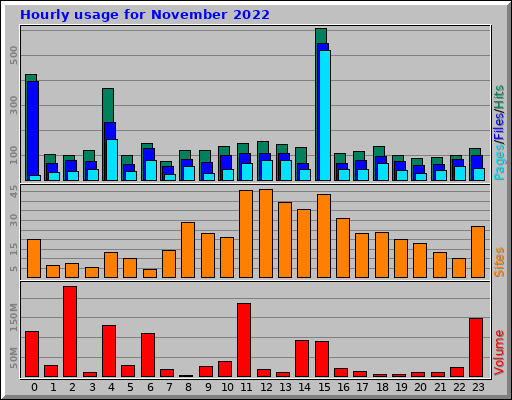Click the 500 tick label on hits axis
Image resolution: width=512 pixels, height=400 pixels.
coord(13,55)
